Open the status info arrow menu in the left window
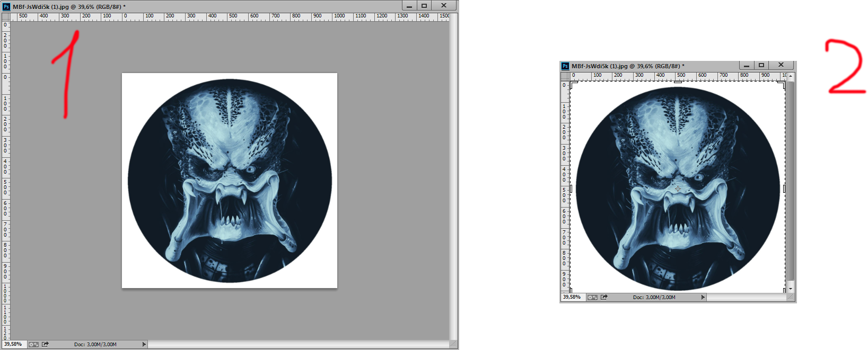Screen dimensions: 868x350 coord(144,344)
